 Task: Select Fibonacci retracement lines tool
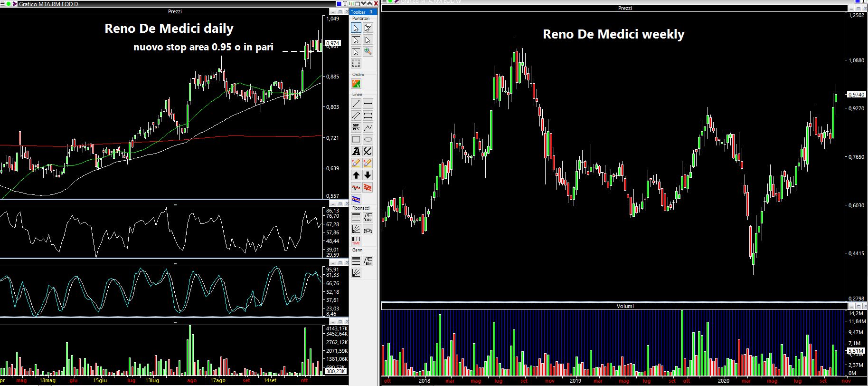click(356, 217)
